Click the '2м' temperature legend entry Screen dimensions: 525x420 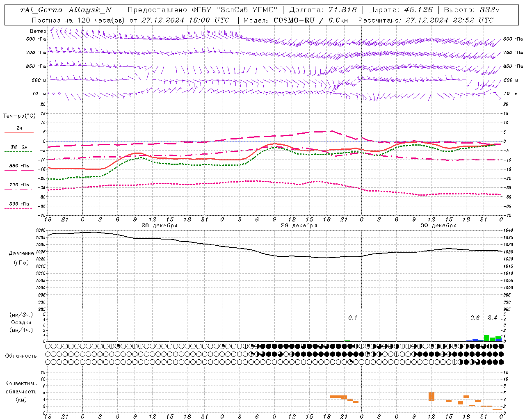19,128
